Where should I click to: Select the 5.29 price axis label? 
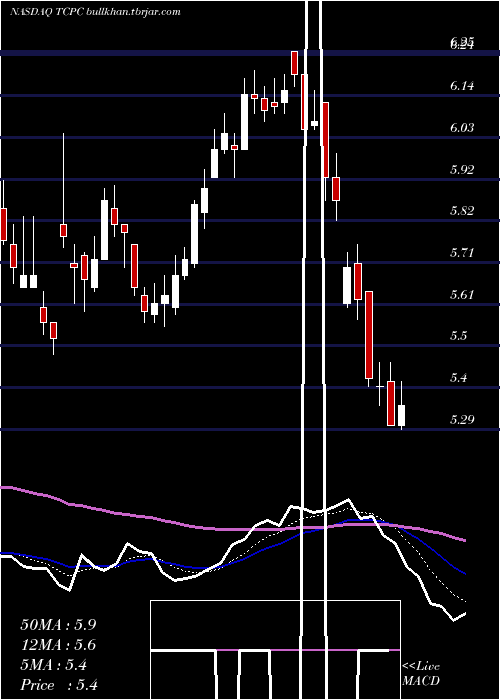click(462, 419)
